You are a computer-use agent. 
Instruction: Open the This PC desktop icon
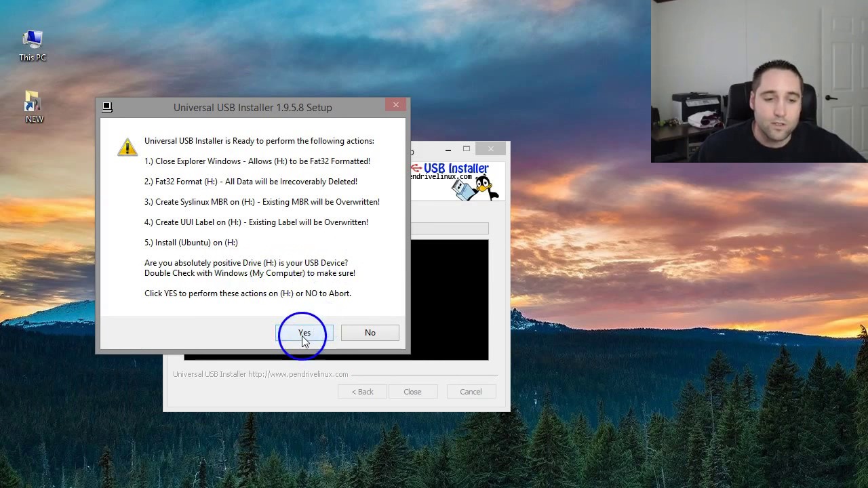tap(33, 45)
